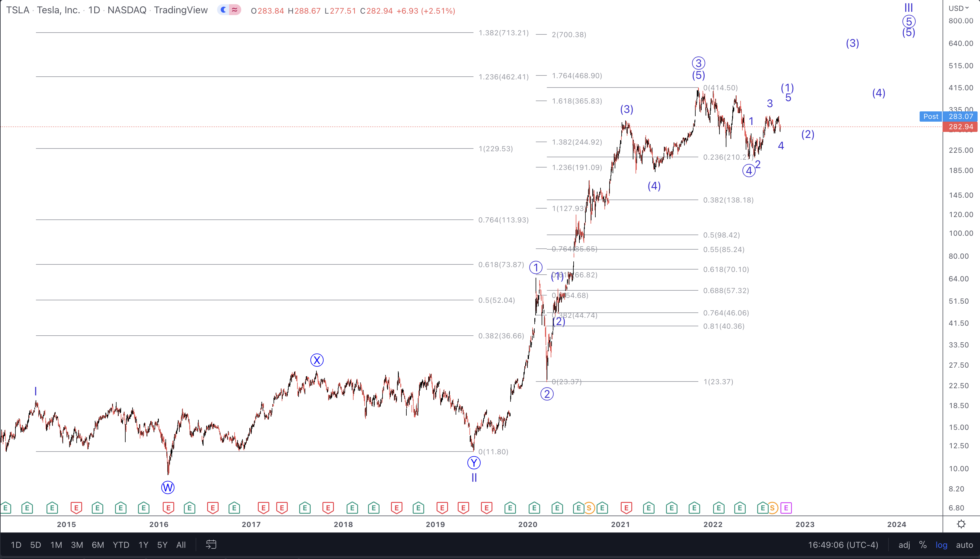Click the 2020 label on time axis
This screenshot has height=559, width=980.
tap(528, 524)
